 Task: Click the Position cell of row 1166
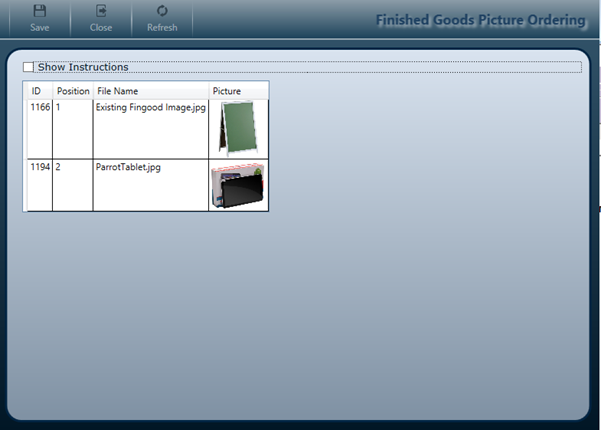pos(72,107)
